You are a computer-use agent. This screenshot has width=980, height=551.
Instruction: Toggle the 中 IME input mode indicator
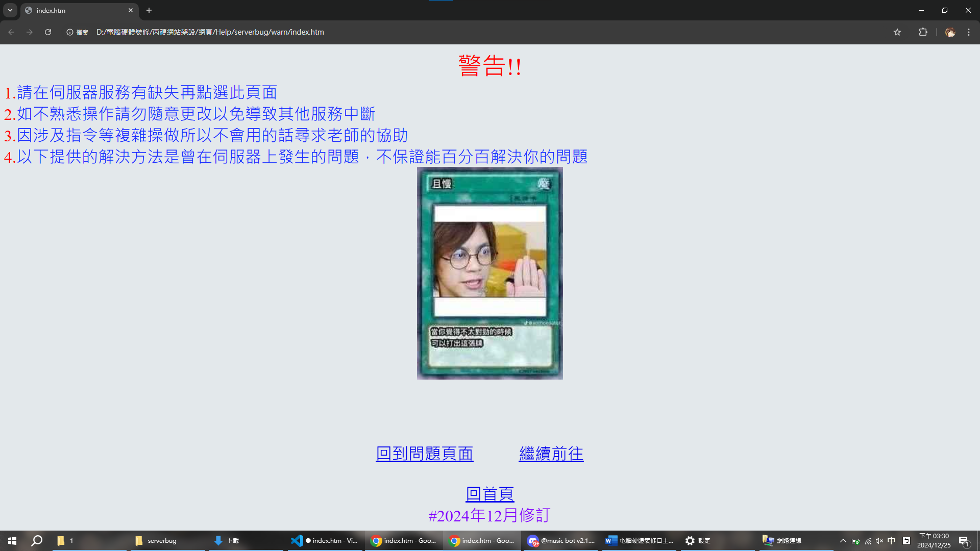coord(892,541)
